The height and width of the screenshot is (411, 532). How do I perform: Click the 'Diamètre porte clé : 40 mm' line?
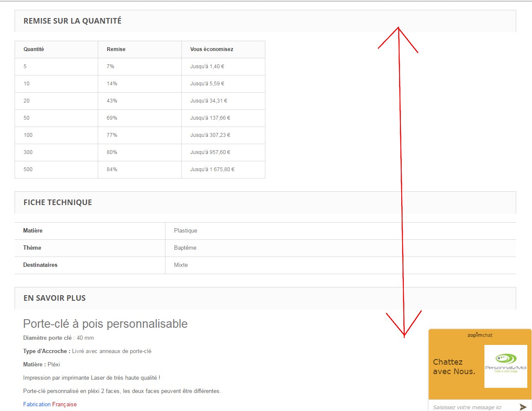click(58, 338)
